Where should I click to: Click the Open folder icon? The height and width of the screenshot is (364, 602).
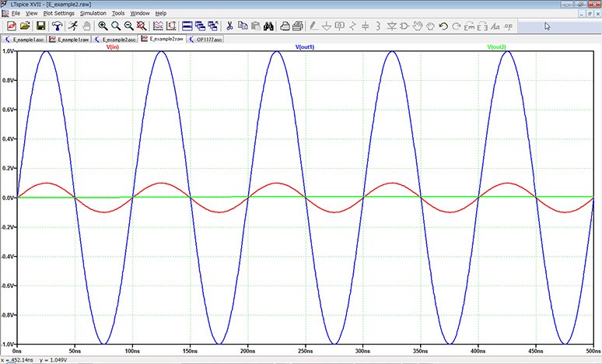[25, 26]
